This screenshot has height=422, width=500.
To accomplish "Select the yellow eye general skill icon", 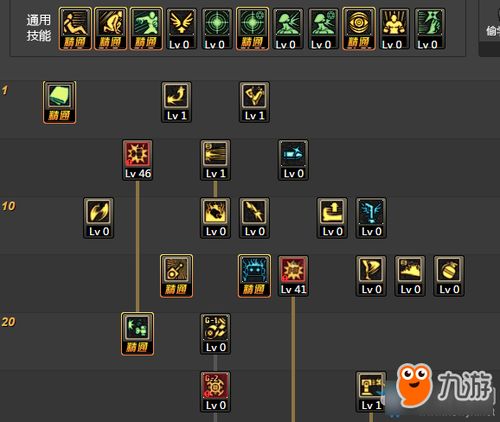I will pos(359,29).
